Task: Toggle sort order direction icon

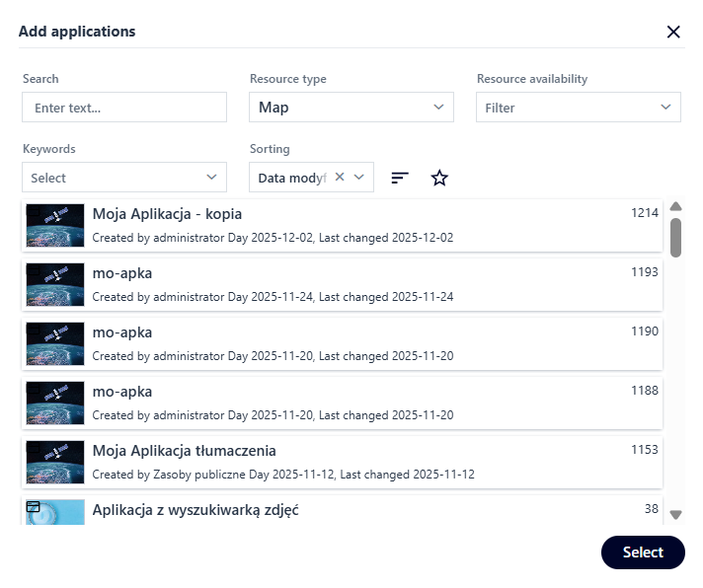Action: pos(400,178)
